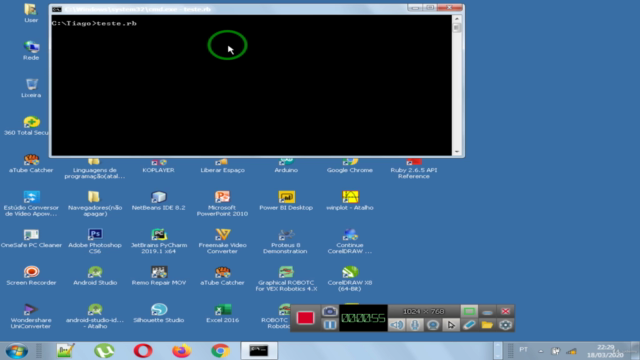Open the Rede network icon
This screenshot has width=640, height=360.
pos(31,50)
